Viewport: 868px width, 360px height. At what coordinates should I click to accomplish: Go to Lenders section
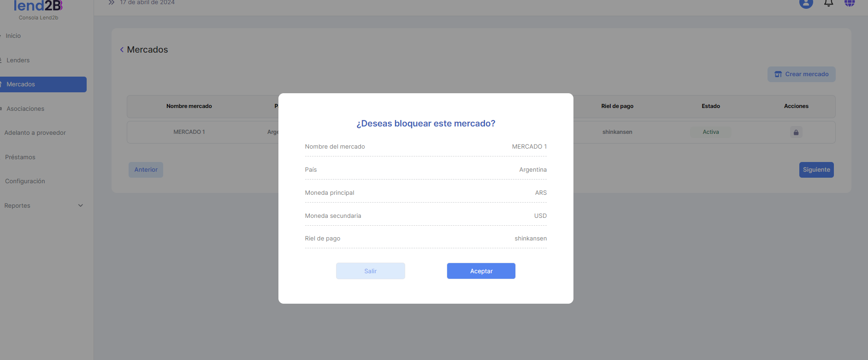tap(18, 60)
